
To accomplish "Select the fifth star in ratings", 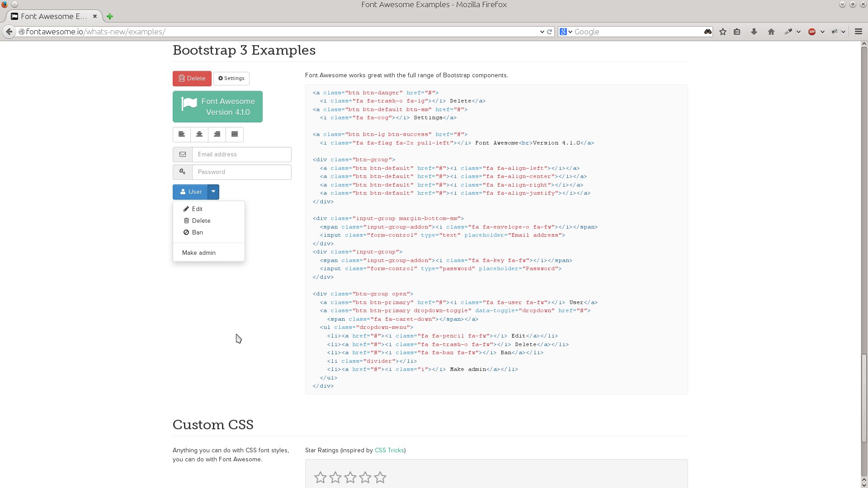I will [x=380, y=477].
